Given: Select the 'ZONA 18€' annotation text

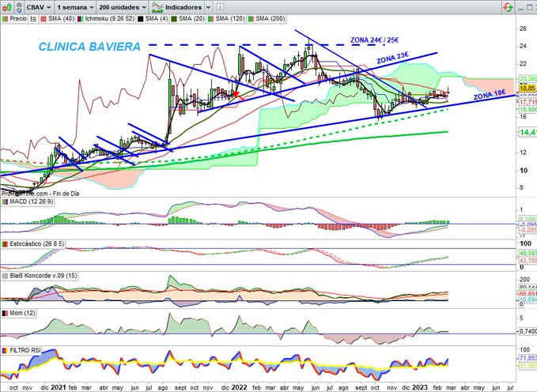Looking at the screenshot, I should 490,96.
